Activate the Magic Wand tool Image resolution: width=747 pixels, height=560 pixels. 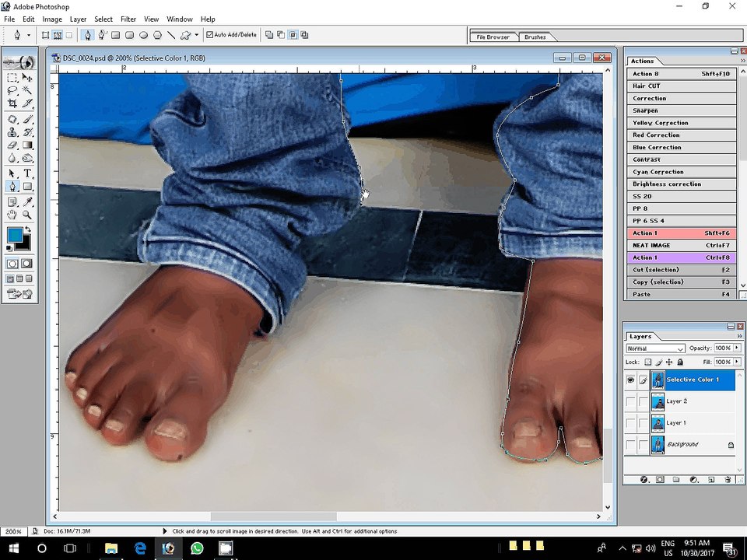pyautogui.click(x=27, y=90)
